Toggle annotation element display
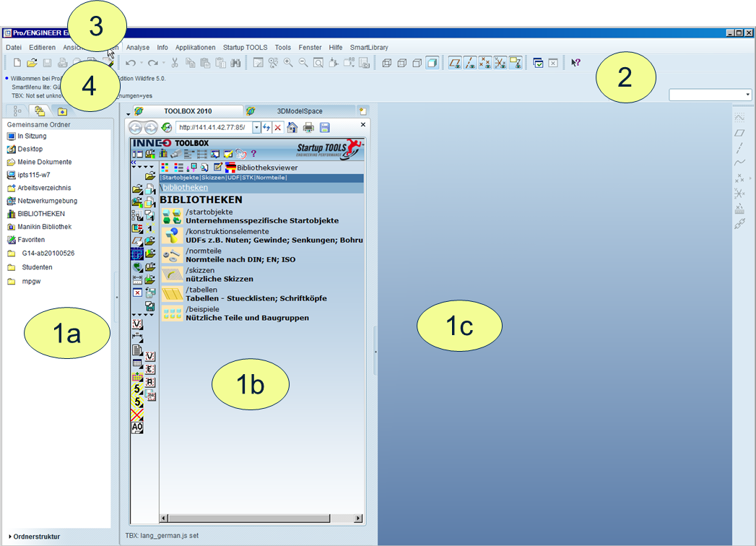 click(x=516, y=63)
